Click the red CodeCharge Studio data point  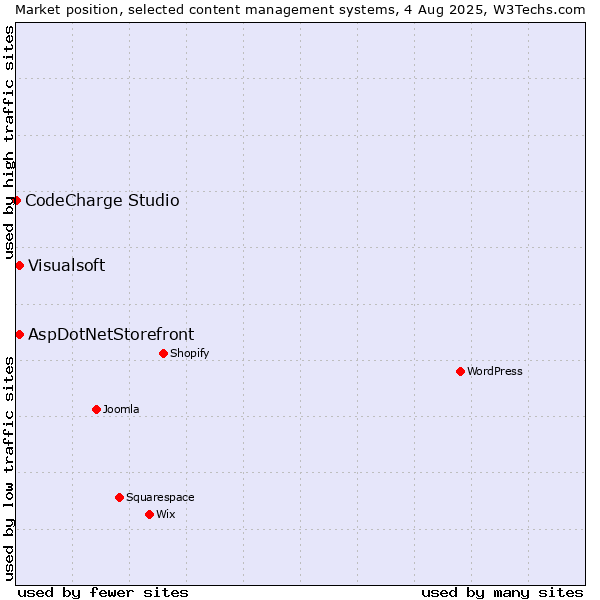[x=16, y=201]
